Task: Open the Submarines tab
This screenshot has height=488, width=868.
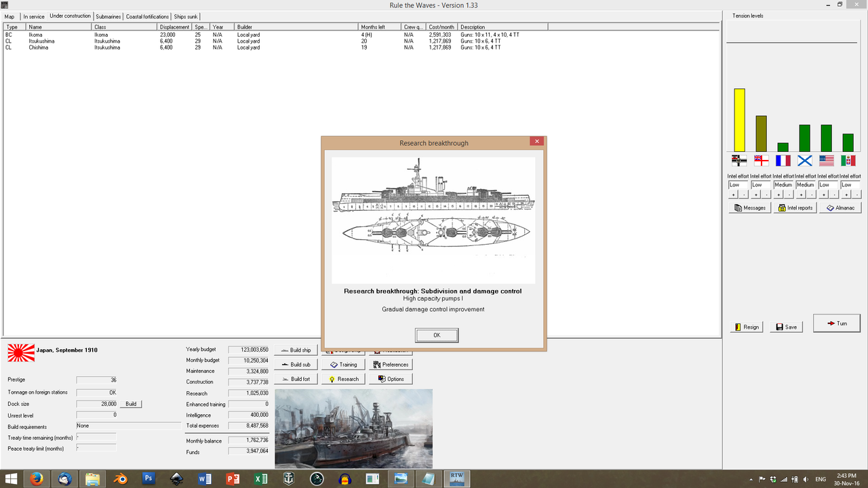Action: point(108,16)
